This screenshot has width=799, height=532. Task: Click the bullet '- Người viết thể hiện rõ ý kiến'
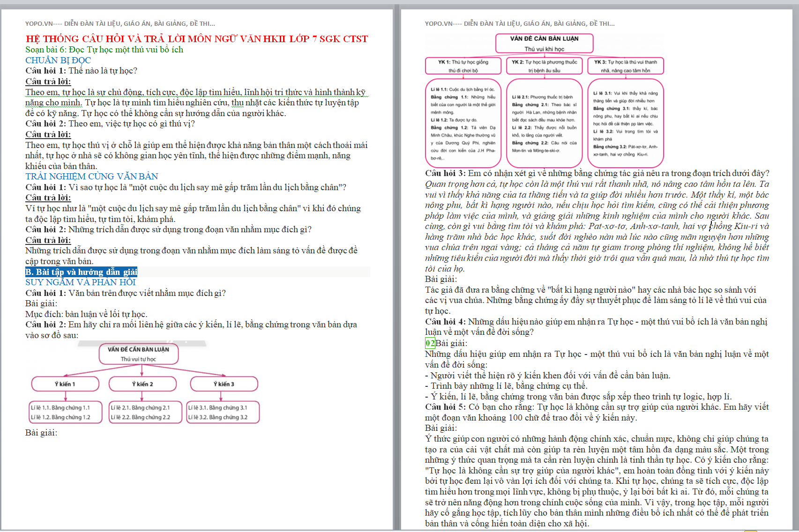click(x=547, y=376)
